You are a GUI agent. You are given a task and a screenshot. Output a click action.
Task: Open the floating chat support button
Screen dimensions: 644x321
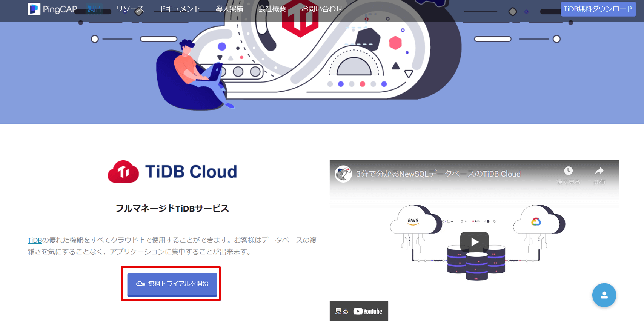click(604, 295)
